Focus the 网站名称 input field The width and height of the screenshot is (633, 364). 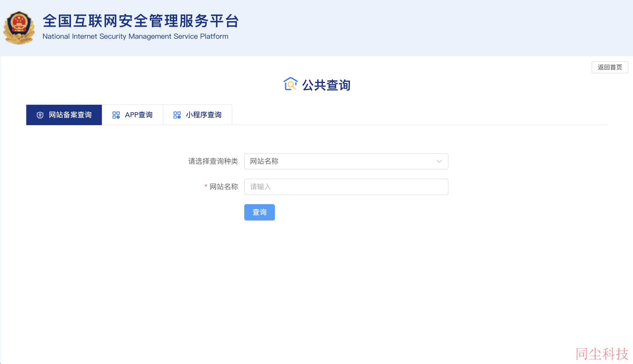(346, 187)
